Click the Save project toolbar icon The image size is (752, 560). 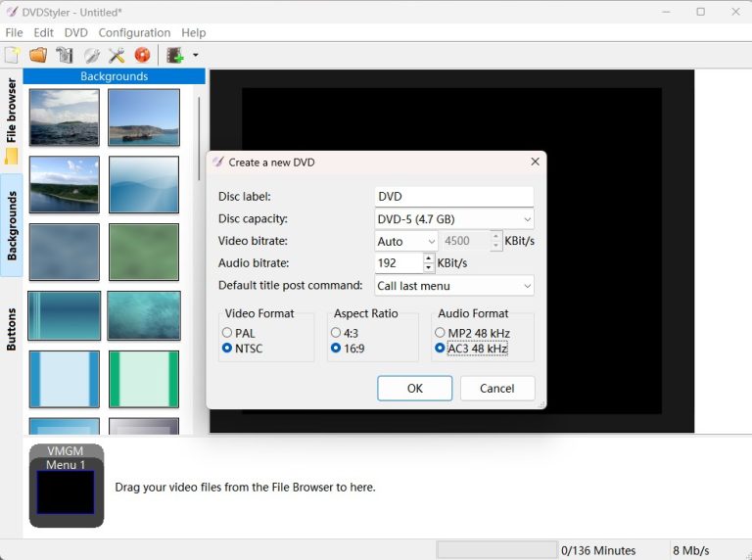tap(65, 55)
